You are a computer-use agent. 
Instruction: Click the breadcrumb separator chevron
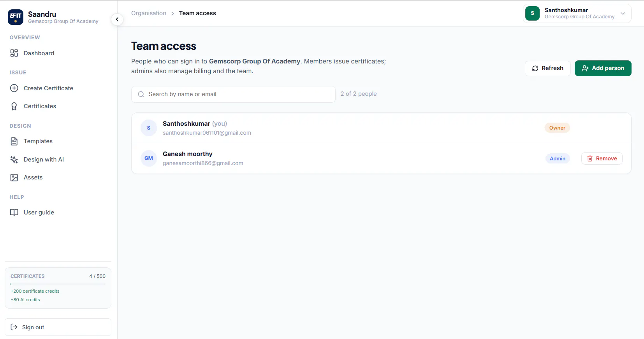[x=172, y=14]
